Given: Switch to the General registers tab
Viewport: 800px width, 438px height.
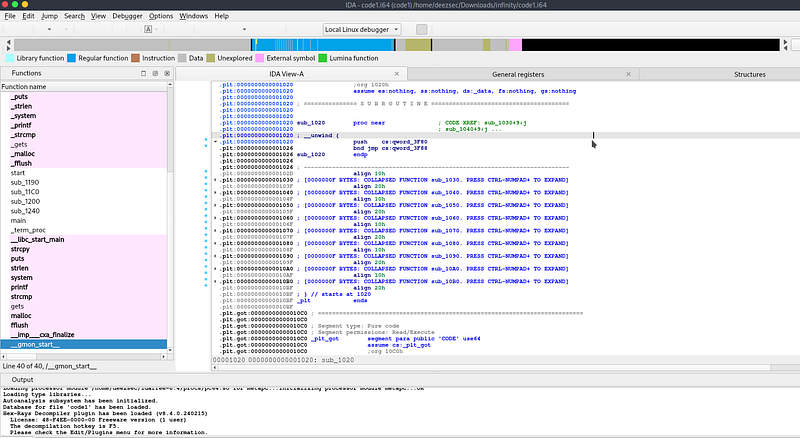Looking at the screenshot, I should [x=518, y=74].
